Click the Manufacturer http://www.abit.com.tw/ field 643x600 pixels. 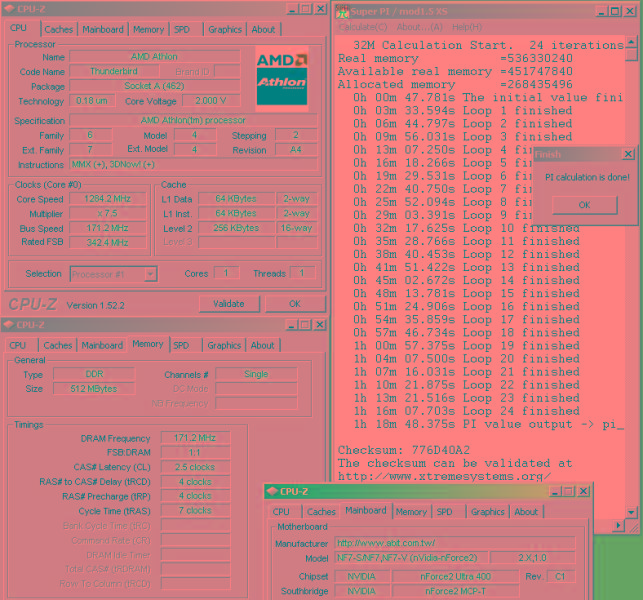pyautogui.click(x=455, y=543)
